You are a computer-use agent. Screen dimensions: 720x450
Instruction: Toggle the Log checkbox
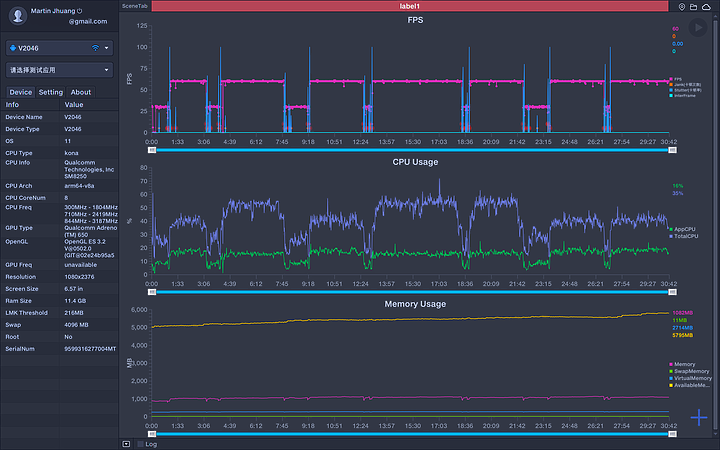[141, 444]
